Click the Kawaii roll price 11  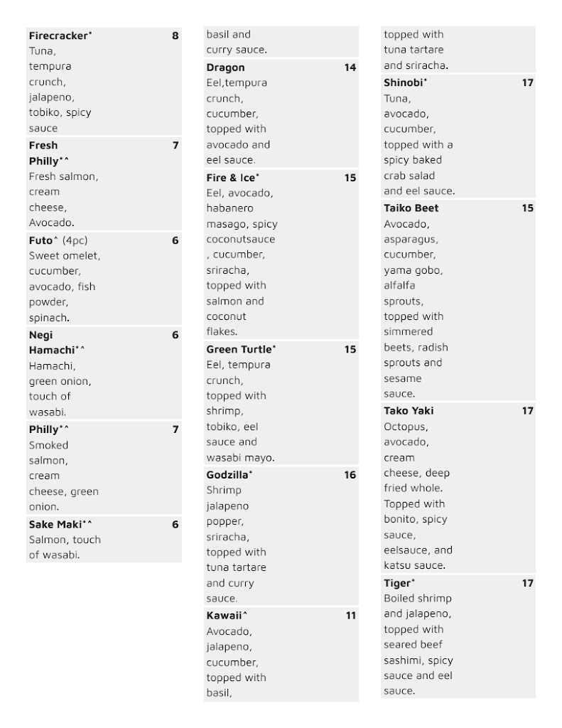[350, 616]
